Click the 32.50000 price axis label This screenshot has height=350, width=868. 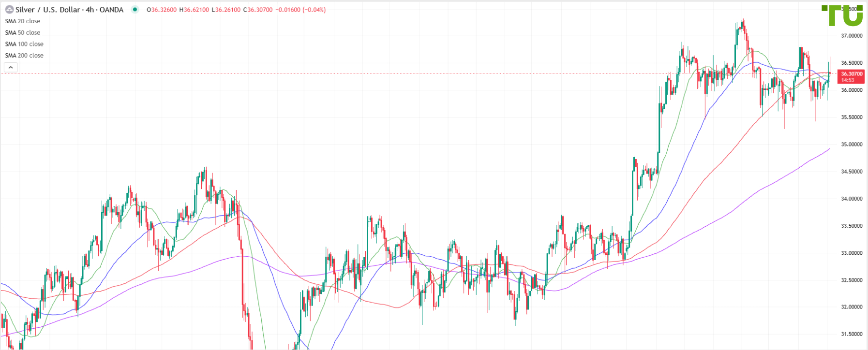click(x=852, y=280)
